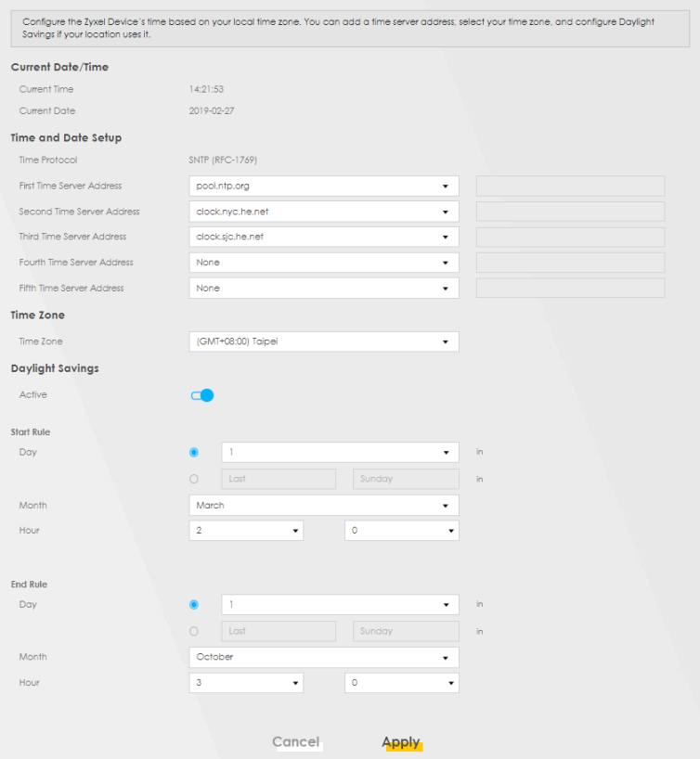Click the Cancel button
This screenshot has width=700, height=759.
point(296,742)
